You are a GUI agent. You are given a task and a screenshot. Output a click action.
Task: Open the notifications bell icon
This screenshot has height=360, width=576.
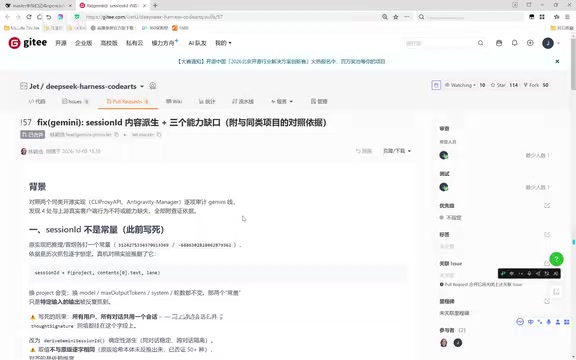click(514, 43)
